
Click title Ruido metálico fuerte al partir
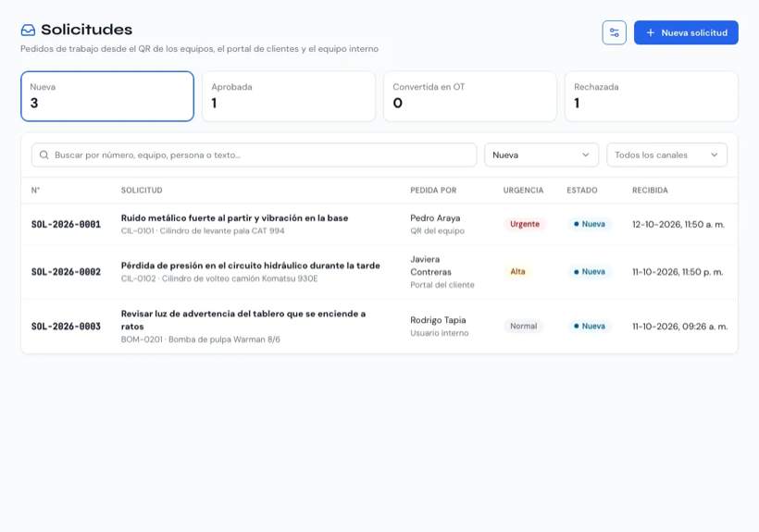(234, 218)
